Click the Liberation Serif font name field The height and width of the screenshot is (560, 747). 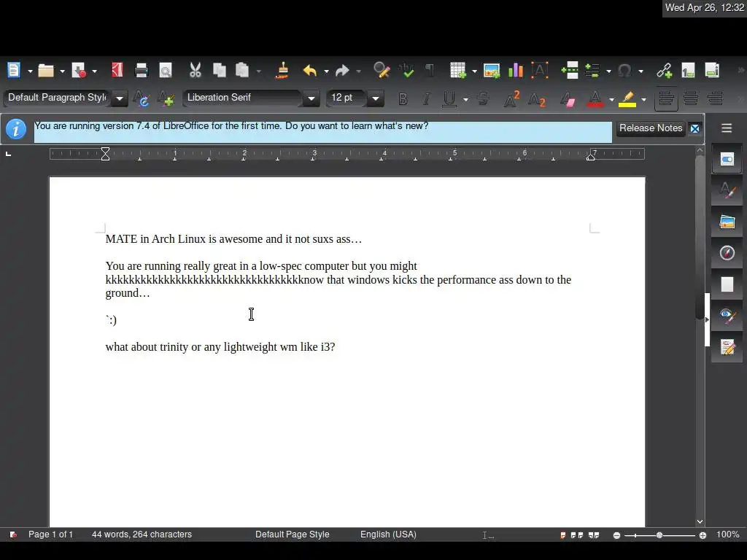coord(243,98)
